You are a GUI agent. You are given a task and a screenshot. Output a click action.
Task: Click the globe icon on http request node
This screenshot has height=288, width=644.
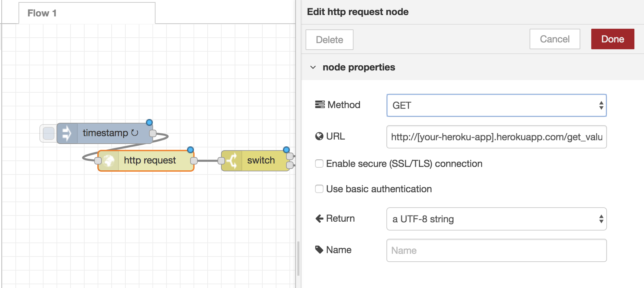[x=109, y=160]
